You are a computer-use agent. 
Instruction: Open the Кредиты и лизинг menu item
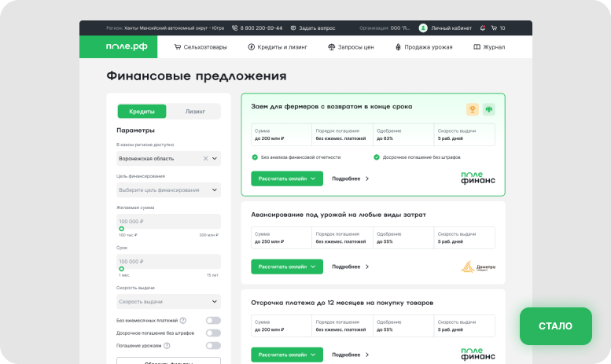pyautogui.click(x=278, y=46)
